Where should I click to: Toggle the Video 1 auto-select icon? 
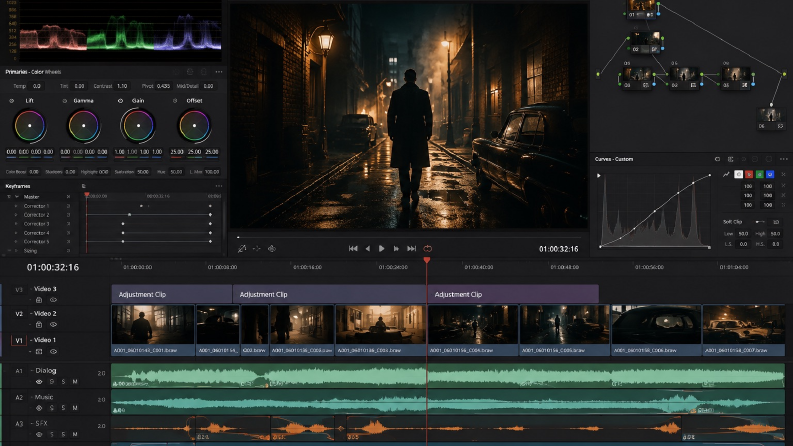point(39,351)
